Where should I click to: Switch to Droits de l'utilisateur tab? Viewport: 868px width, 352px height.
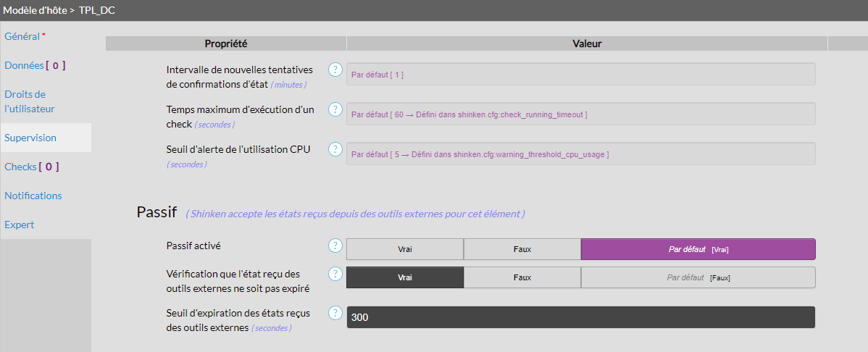click(x=29, y=101)
